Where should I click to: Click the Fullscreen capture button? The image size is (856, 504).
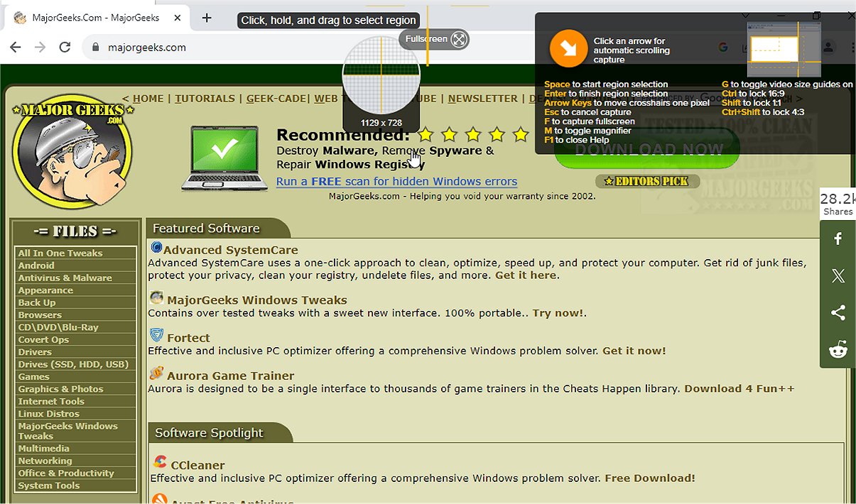click(x=434, y=39)
